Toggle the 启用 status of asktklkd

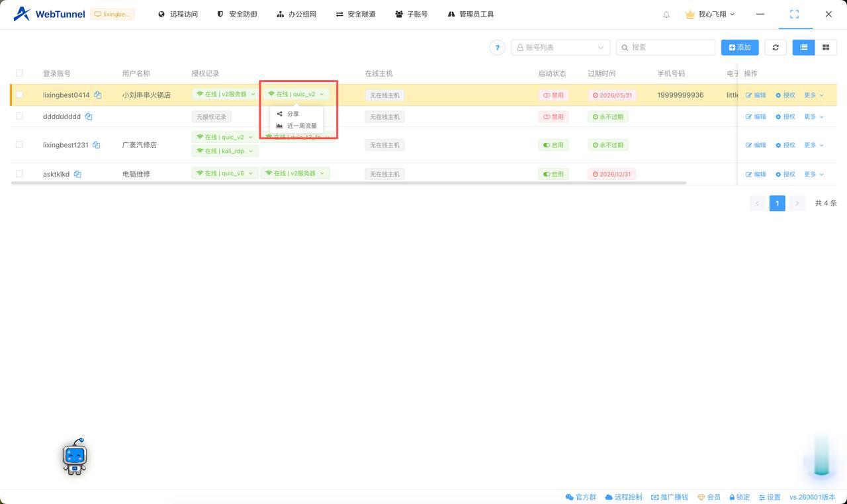(553, 174)
